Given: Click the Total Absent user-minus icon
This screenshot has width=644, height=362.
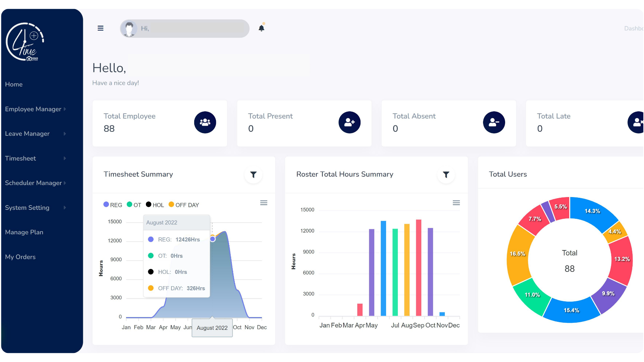Looking at the screenshot, I should click(x=494, y=122).
